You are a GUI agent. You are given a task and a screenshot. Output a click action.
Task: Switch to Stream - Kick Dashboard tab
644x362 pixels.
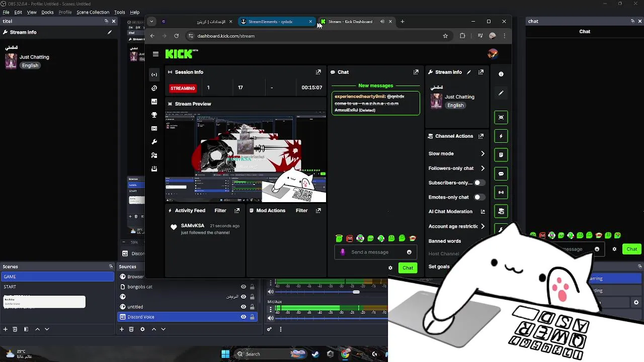pos(356,22)
